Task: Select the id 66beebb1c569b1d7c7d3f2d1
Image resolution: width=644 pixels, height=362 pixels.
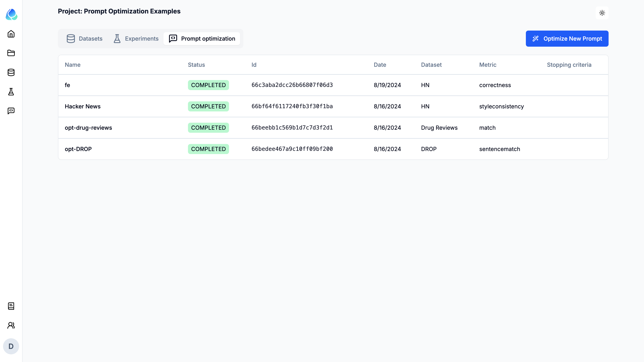Action: click(x=292, y=128)
